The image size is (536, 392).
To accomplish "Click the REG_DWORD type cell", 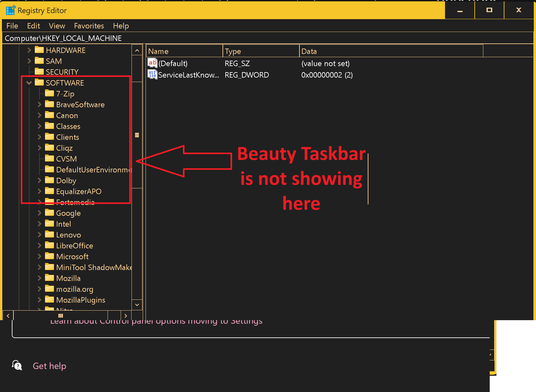I will pyautogui.click(x=247, y=75).
